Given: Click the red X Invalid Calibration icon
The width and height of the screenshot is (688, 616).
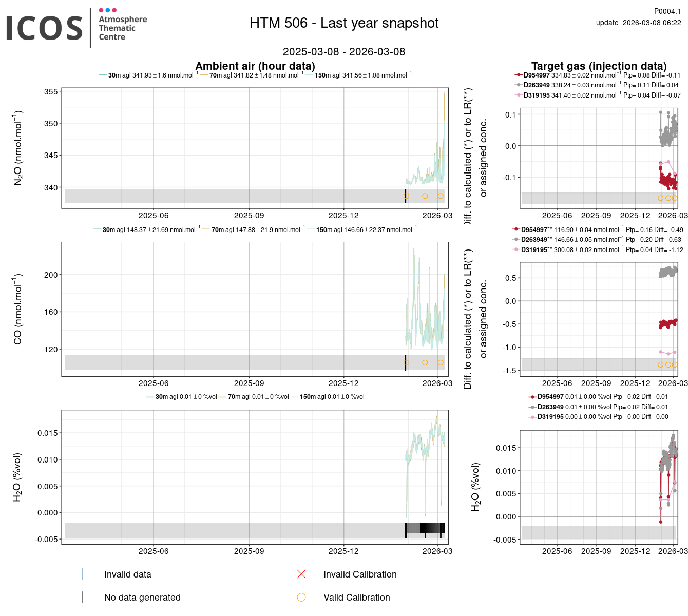Looking at the screenshot, I should (301, 574).
